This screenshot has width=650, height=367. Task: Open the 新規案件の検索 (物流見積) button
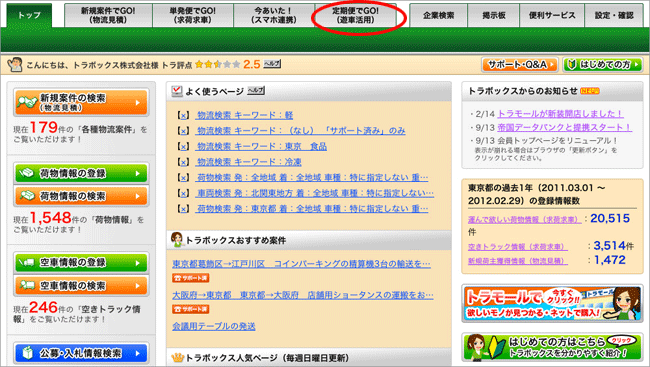pos(81,102)
